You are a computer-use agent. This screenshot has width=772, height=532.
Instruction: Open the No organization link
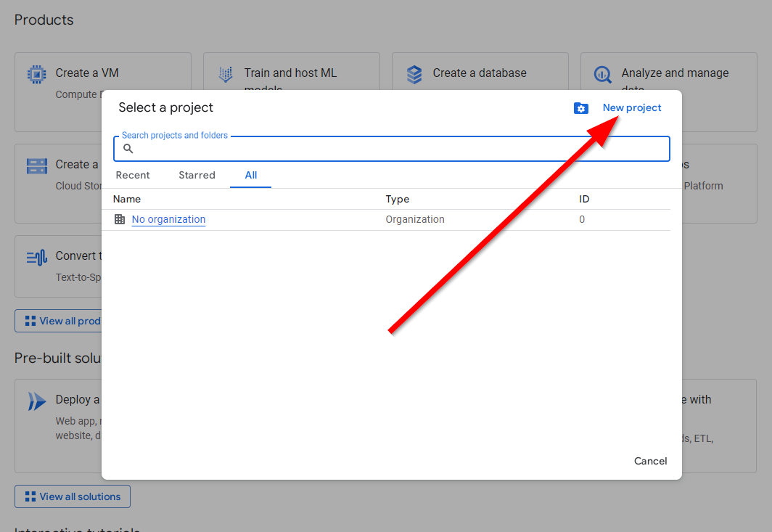pyautogui.click(x=168, y=219)
